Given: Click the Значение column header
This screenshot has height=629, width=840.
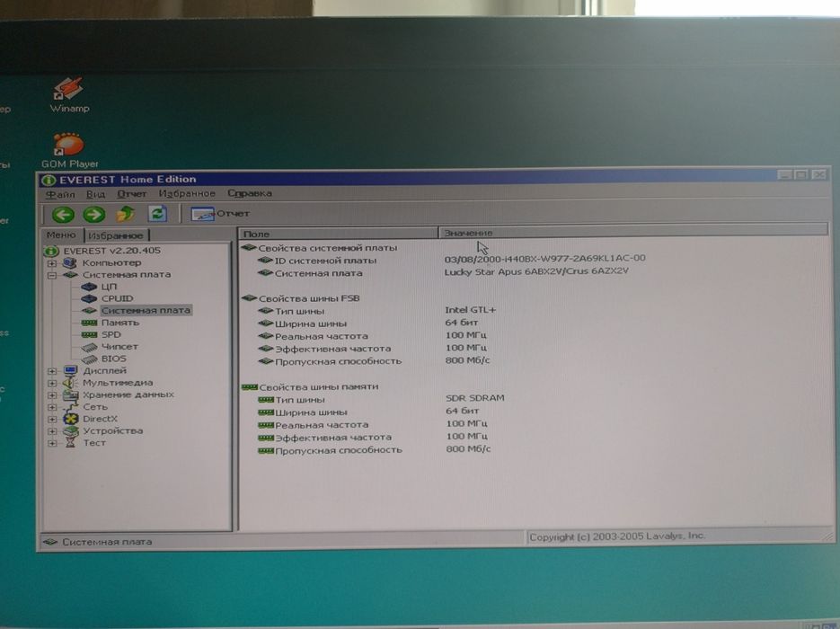Looking at the screenshot, I should point(633,232).
